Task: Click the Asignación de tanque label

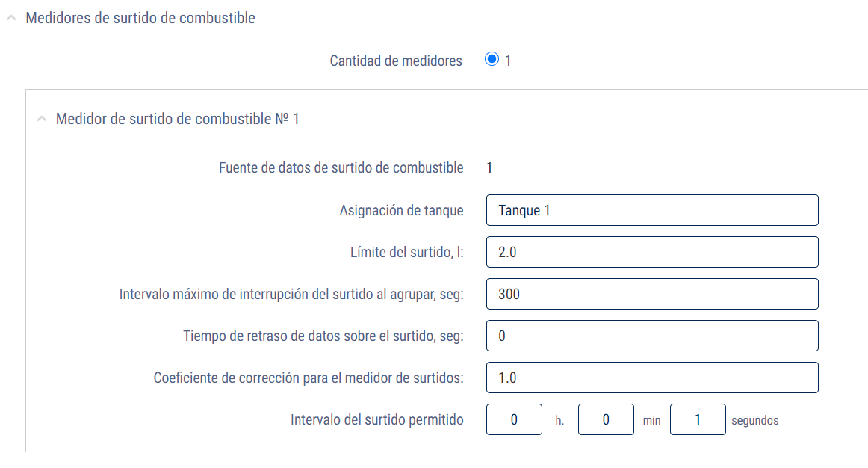Action: (401, 210)
